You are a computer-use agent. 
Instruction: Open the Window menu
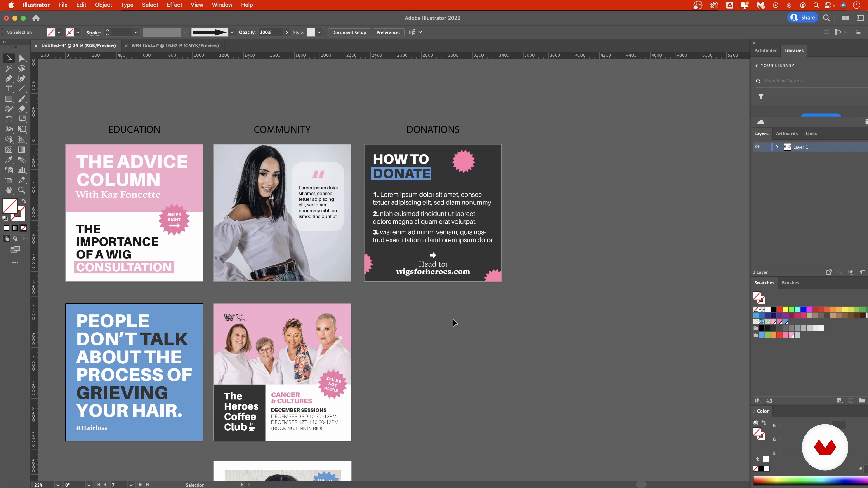point(222,5)
